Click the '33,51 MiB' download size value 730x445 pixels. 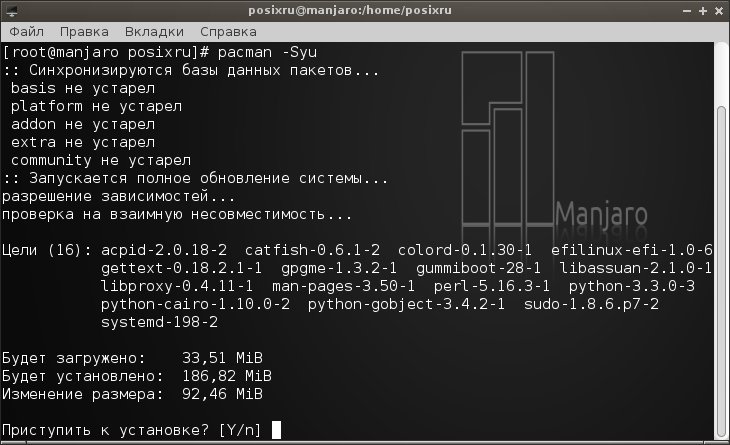click(222, 358)
